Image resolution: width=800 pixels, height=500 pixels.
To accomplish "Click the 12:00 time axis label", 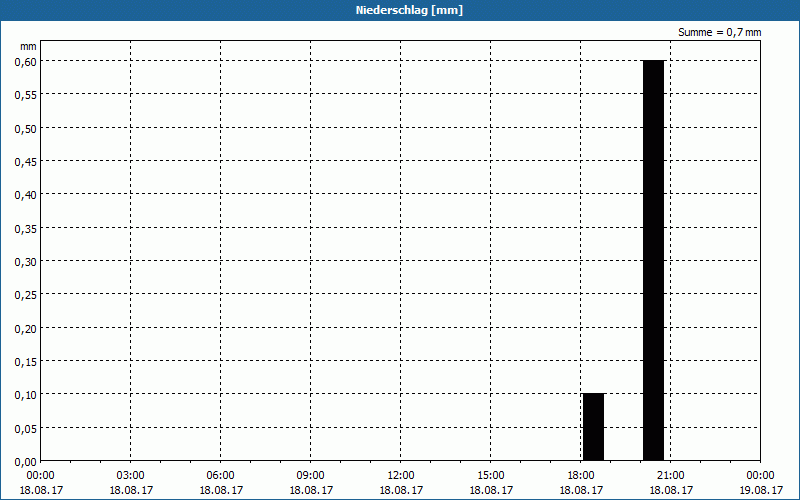I will click(x=401, y=476).
